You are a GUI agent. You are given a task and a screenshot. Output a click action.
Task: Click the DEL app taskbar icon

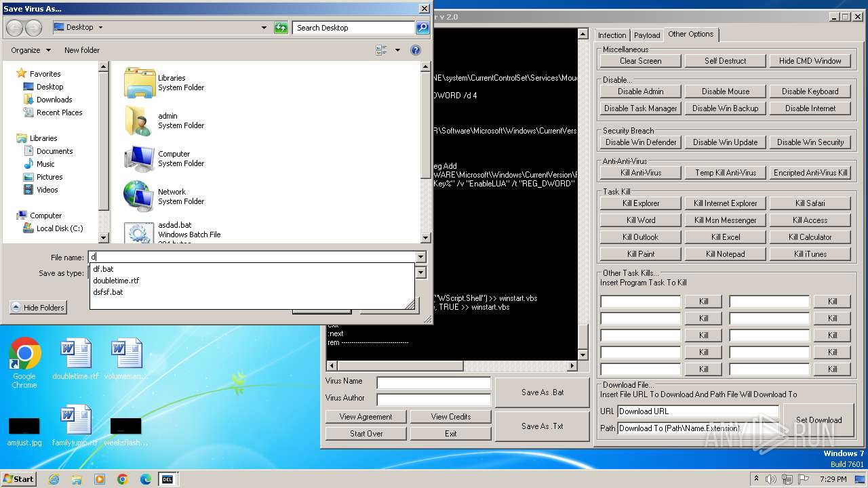point(167,479)
